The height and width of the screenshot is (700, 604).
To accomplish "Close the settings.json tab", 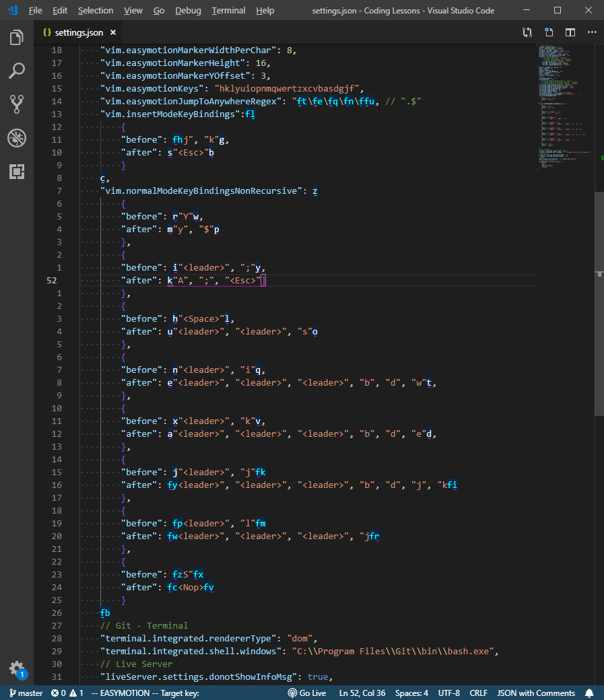I will click(112, 31).
